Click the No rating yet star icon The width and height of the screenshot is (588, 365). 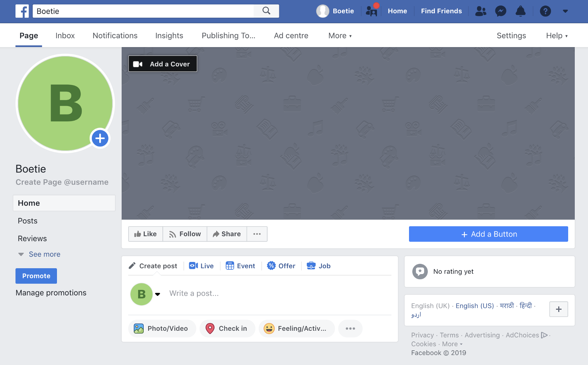420,272
